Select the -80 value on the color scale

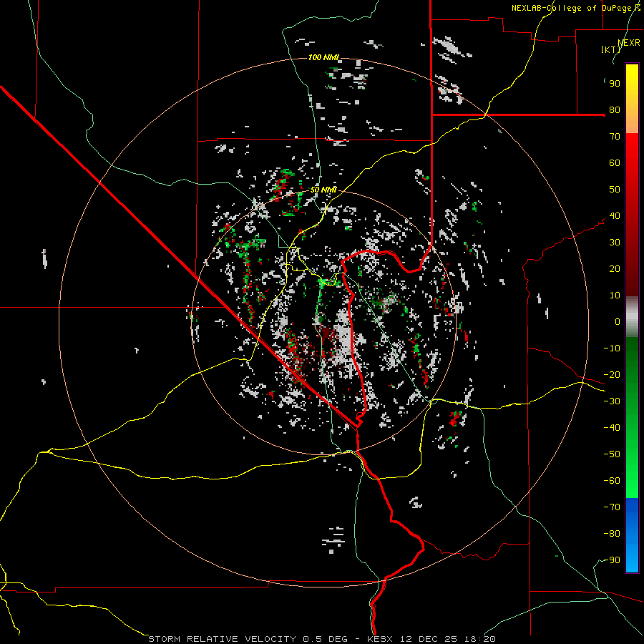612,534
